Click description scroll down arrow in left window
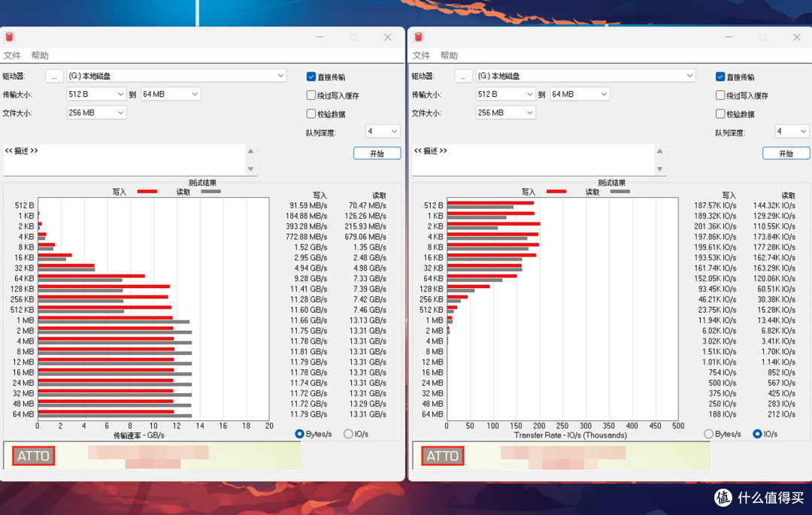812x515 pixels. [x=250, y=168]
